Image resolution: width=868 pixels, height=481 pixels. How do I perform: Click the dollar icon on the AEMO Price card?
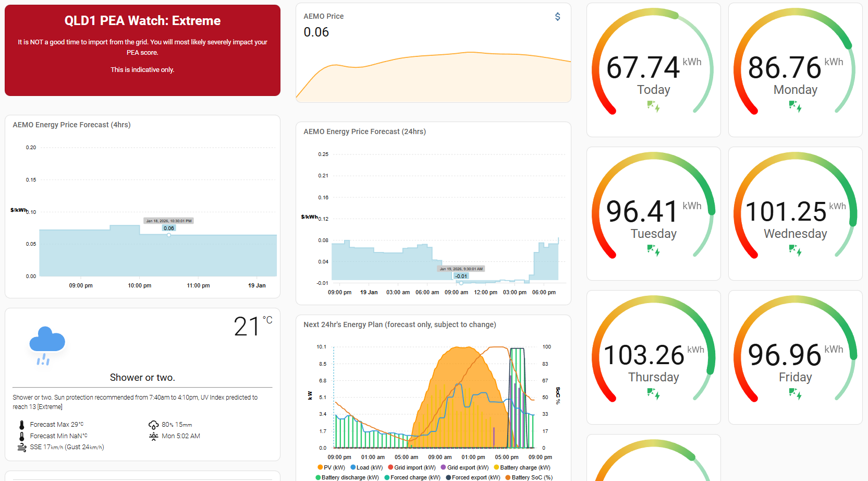click(x=557, y=16)
